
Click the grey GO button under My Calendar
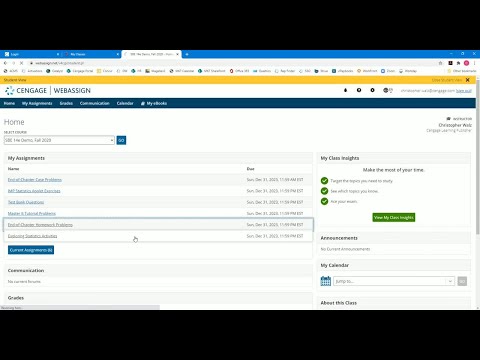click(x=462, y=281)
